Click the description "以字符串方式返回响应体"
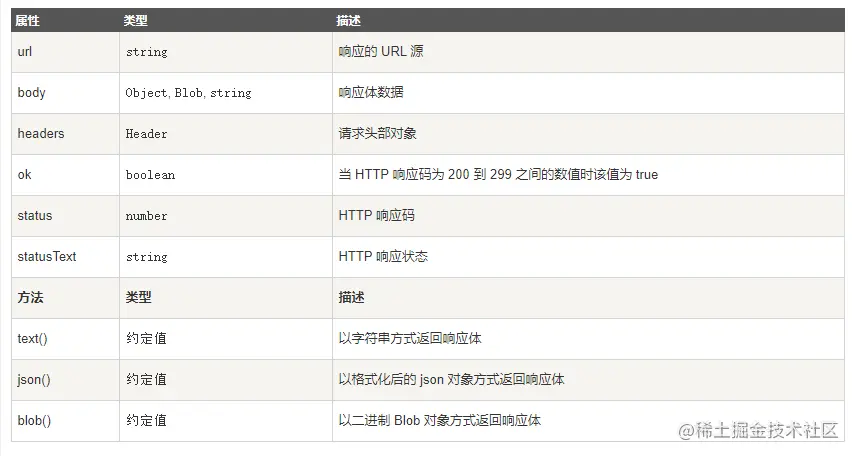Image resolution: width=854 pixels, height=456 pixels. tap(410, 338)
